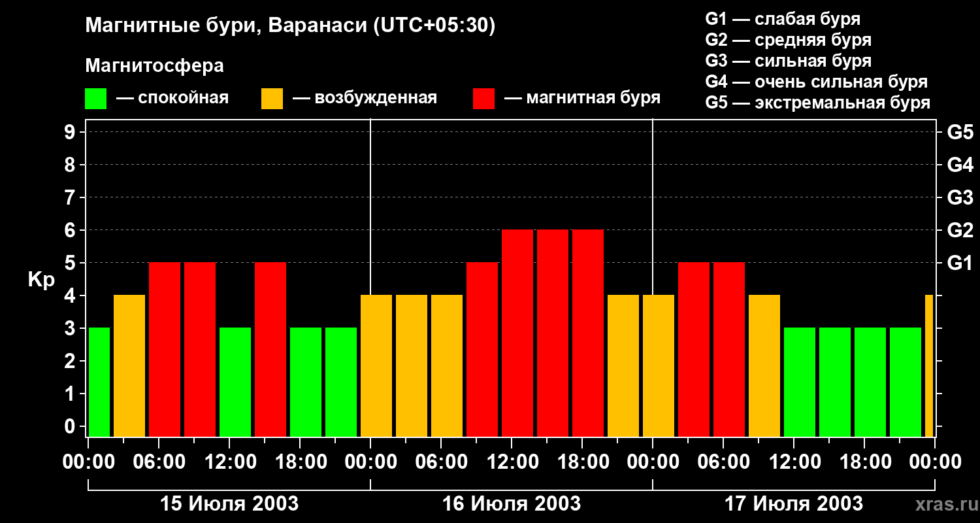Select the Kp axis value 6
This screenshot has height=523, width=980.
click(x=71, y=230)
